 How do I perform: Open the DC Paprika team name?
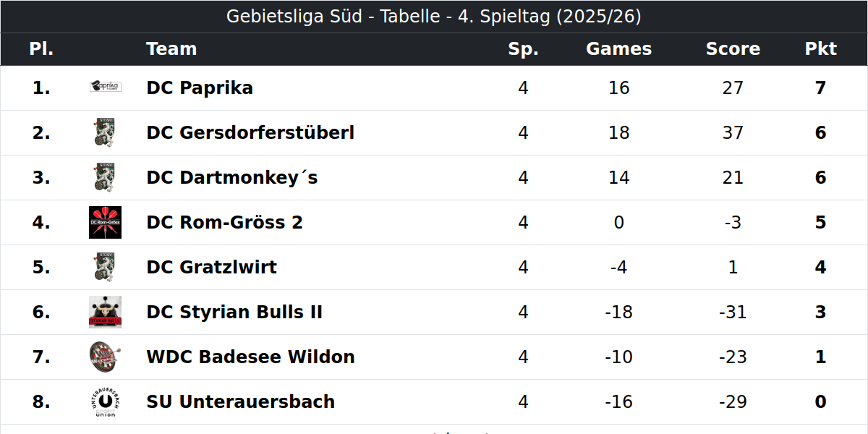click(x=200, y=88)
